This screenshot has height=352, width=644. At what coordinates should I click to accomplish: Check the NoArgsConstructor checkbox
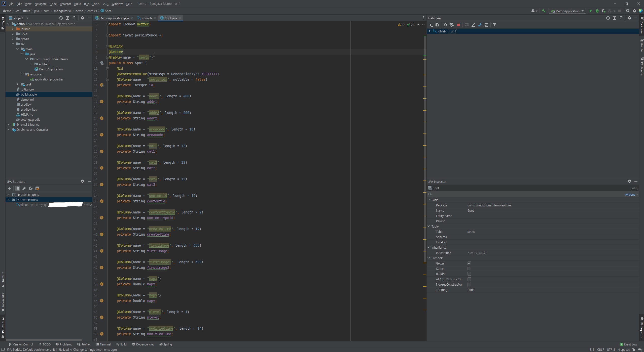[x=469, y=284]
